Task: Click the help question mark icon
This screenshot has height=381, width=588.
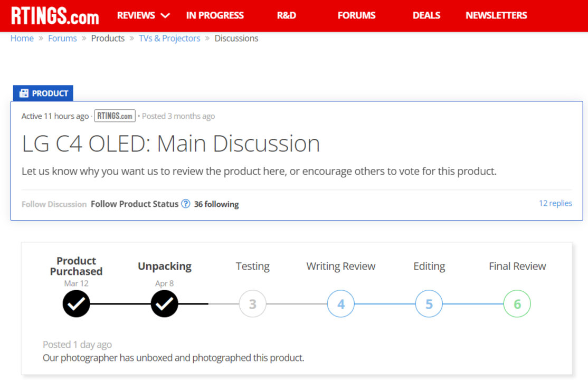Action: 186,204
